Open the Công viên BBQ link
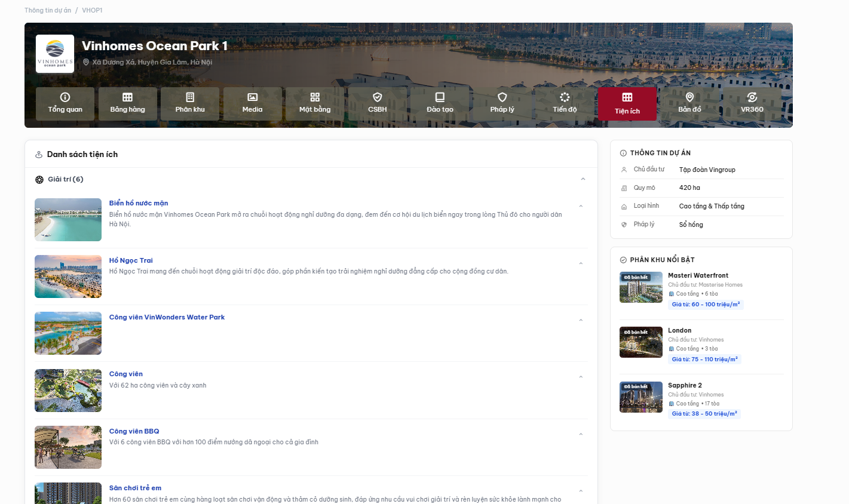This screenshot has height=504, width=849. (x=134, y=431)
